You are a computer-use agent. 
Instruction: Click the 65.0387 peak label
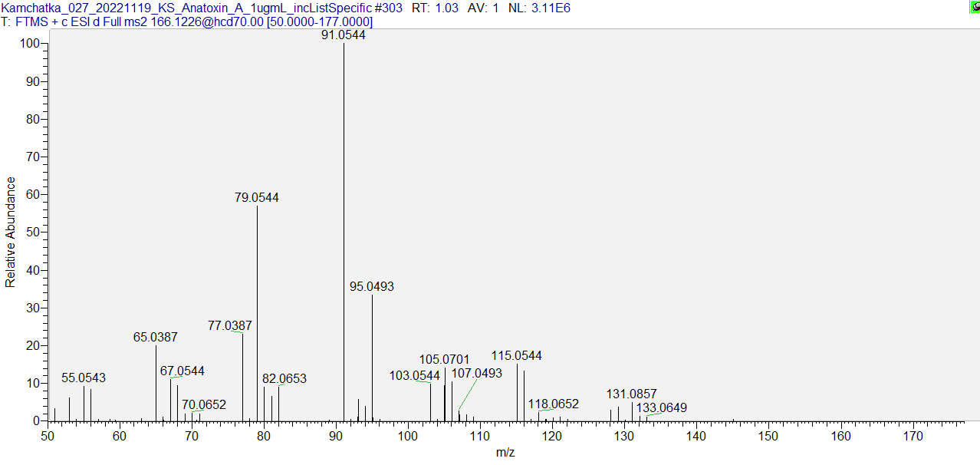(156, 338)
